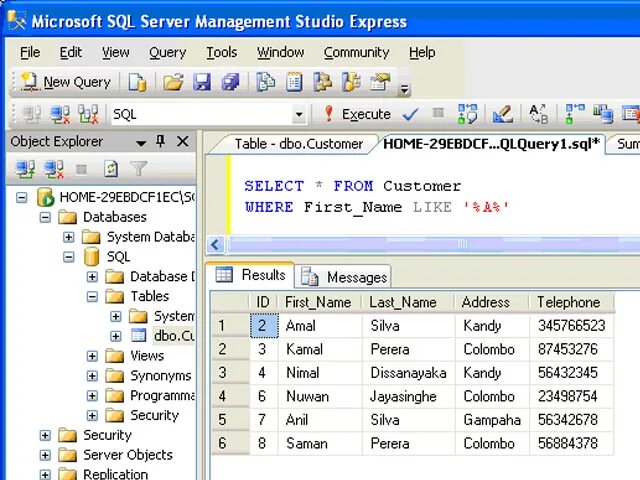Open the View menu
This screenshot has height=480, width=640.
(x=116, y=52)
